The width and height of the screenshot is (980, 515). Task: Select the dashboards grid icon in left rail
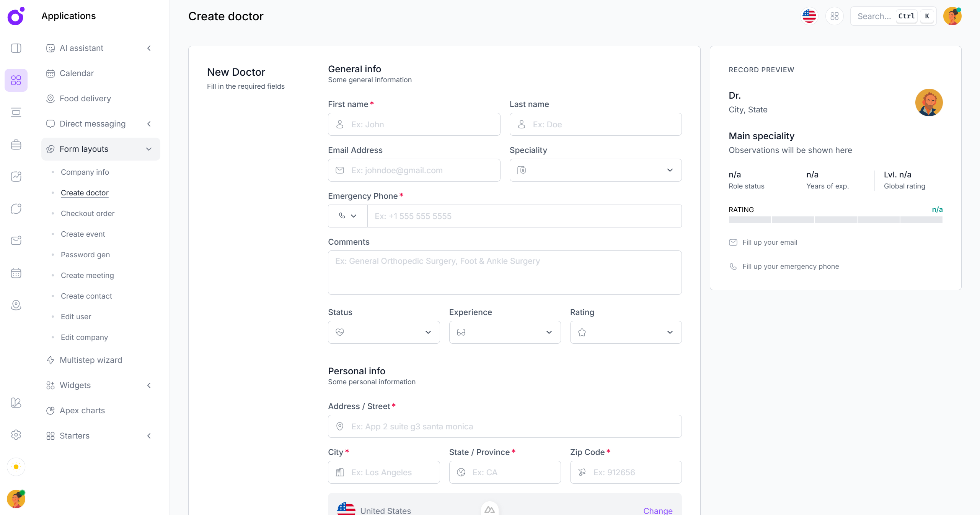16,80
